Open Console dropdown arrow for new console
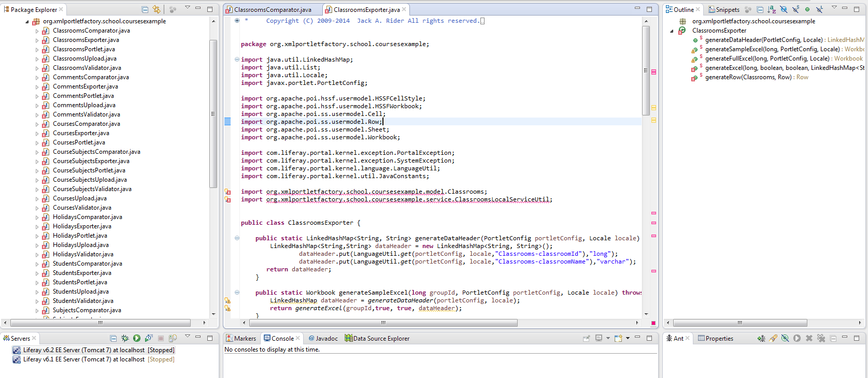868x378 pixels. coord(628,338)
